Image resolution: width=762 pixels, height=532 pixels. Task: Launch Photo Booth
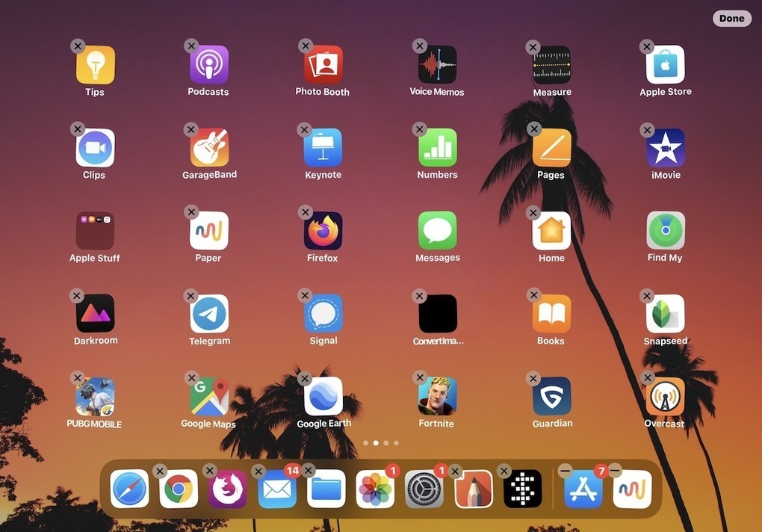coord(323,64)
